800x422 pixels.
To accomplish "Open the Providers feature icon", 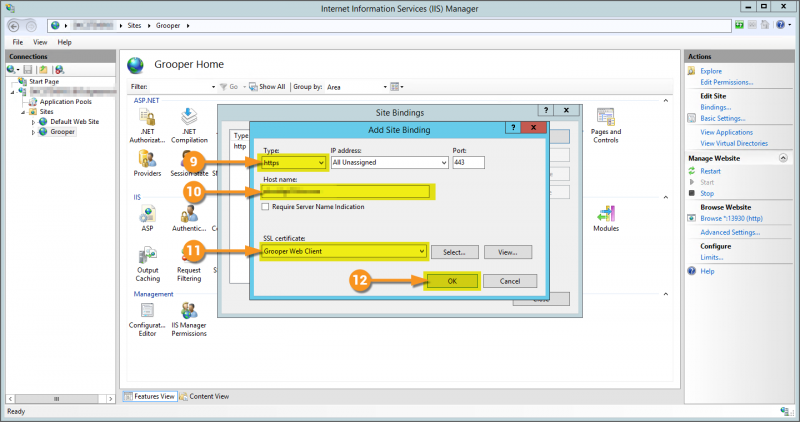I will 147,159.
